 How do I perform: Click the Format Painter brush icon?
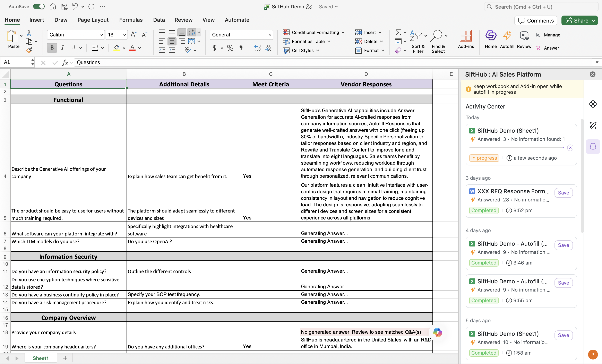coord(29,50)
